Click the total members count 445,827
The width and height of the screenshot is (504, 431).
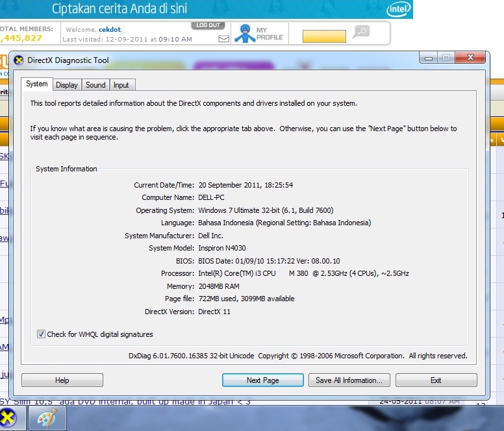click(21, 38)
